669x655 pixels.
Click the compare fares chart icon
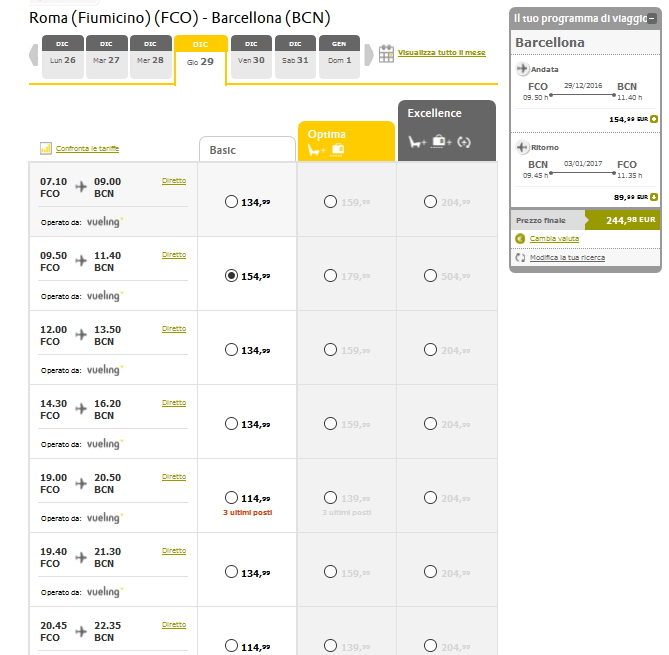(x=46, y=148)
